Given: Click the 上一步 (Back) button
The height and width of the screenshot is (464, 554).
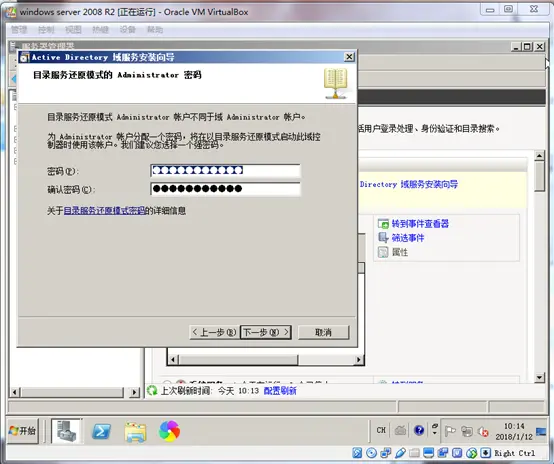Looking at the screenshot, I should click(x=214, y=332).
